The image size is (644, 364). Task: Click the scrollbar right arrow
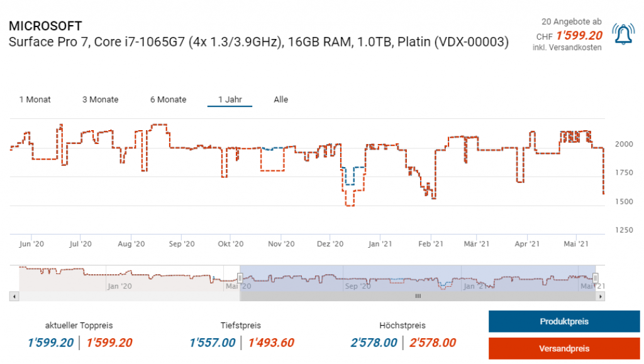pyautogui.click(x=601, y=295)
